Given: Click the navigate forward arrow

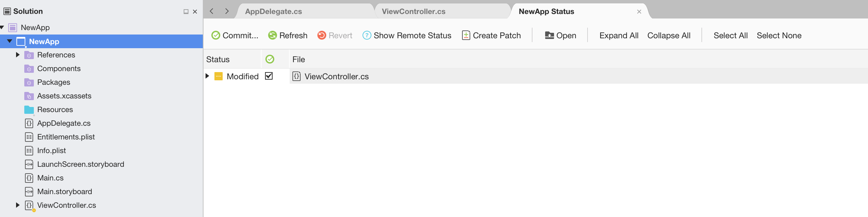Looking at the screenshot, I should [x=227, y=11].
